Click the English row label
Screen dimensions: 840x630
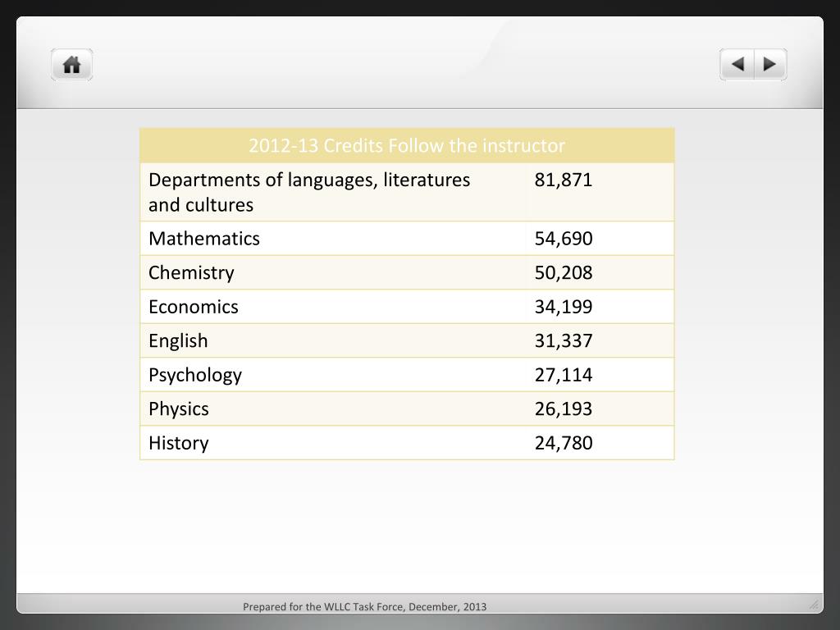pos(178,340)
